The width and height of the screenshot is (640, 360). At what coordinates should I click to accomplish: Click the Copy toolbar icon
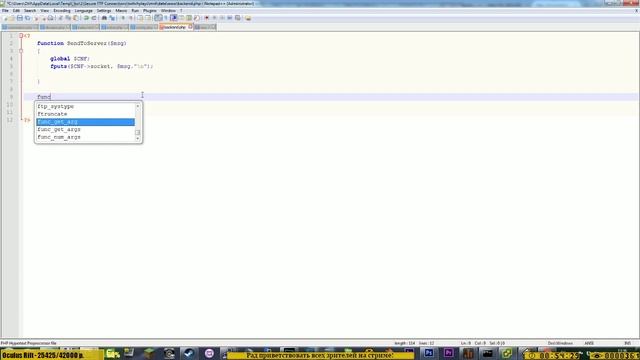(68, 18)
